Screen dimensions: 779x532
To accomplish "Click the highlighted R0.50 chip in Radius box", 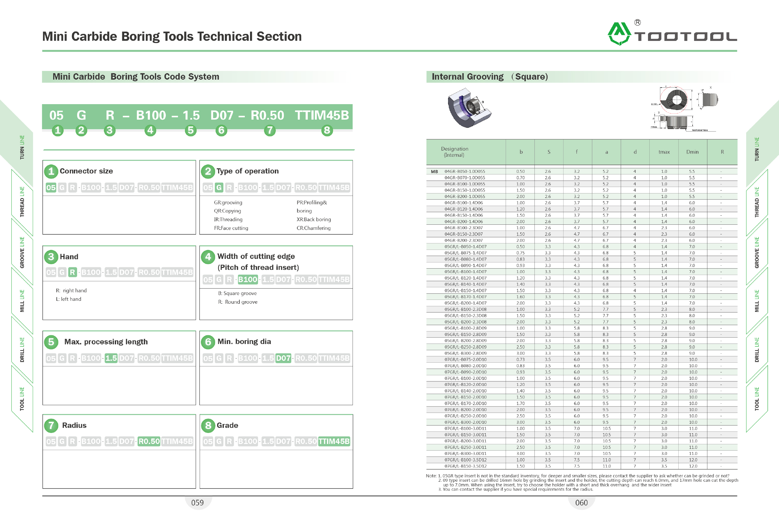I will (x=149, y=441).
